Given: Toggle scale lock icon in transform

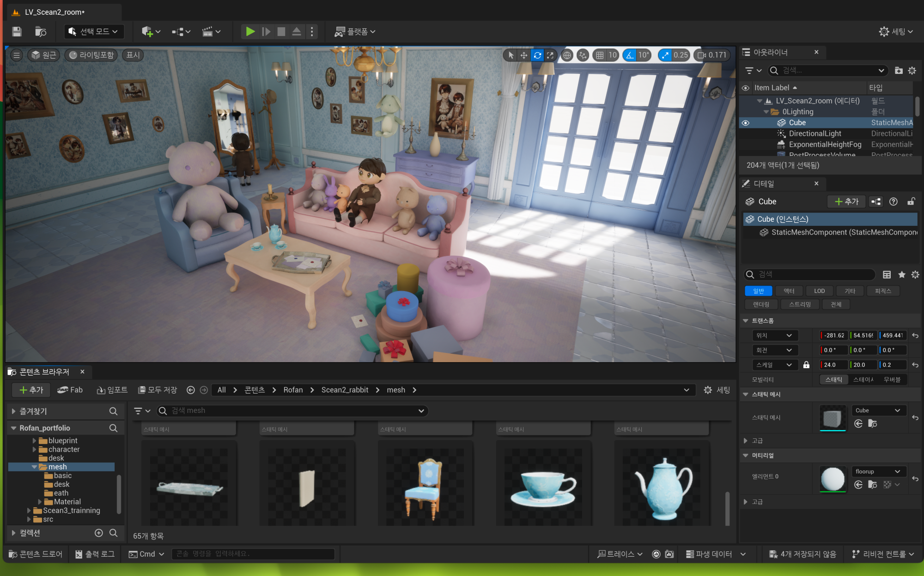Looking at the screenshot, I should [x=806, y=365].
